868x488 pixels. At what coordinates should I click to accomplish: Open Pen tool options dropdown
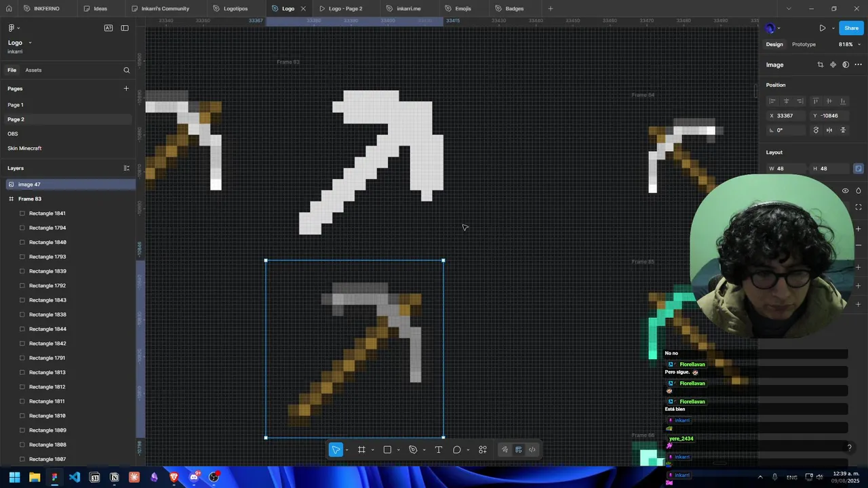(x=424, y=450)
